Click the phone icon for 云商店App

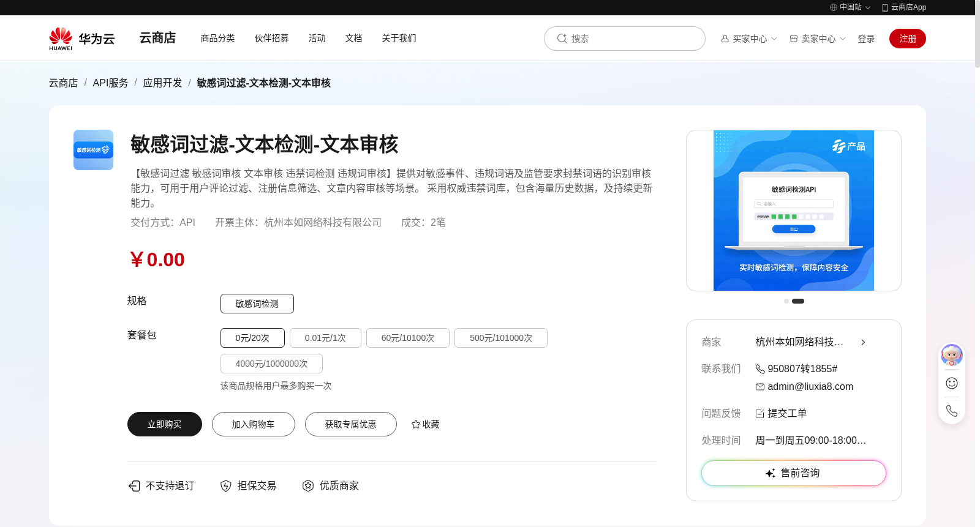point(885,7)
